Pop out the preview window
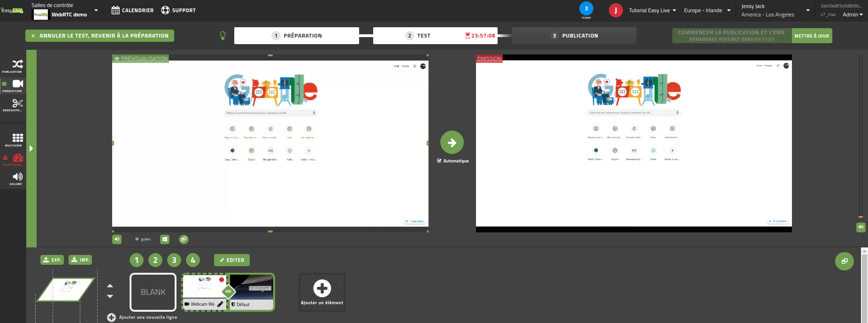Viewport: 868px width, 323px height. (x=184, y=239)
